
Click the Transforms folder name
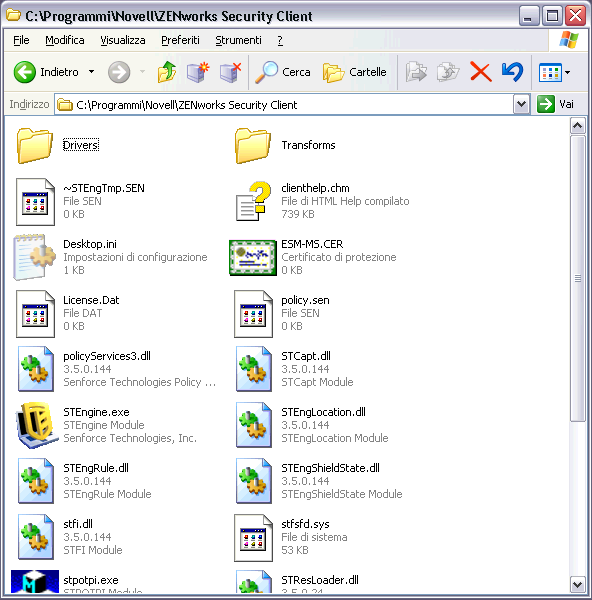point(308,145)
